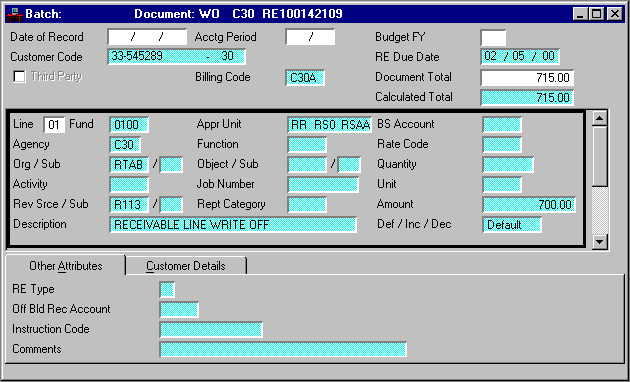Click the Object Sub field
630x382 pixels.
coord(349,165)
